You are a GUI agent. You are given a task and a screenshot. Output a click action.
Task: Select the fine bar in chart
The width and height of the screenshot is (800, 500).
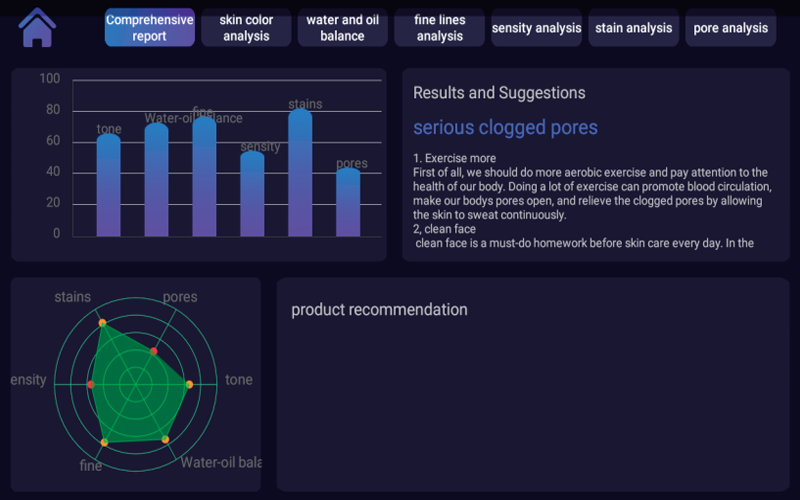pyautogui.click(x=204, y=177)
